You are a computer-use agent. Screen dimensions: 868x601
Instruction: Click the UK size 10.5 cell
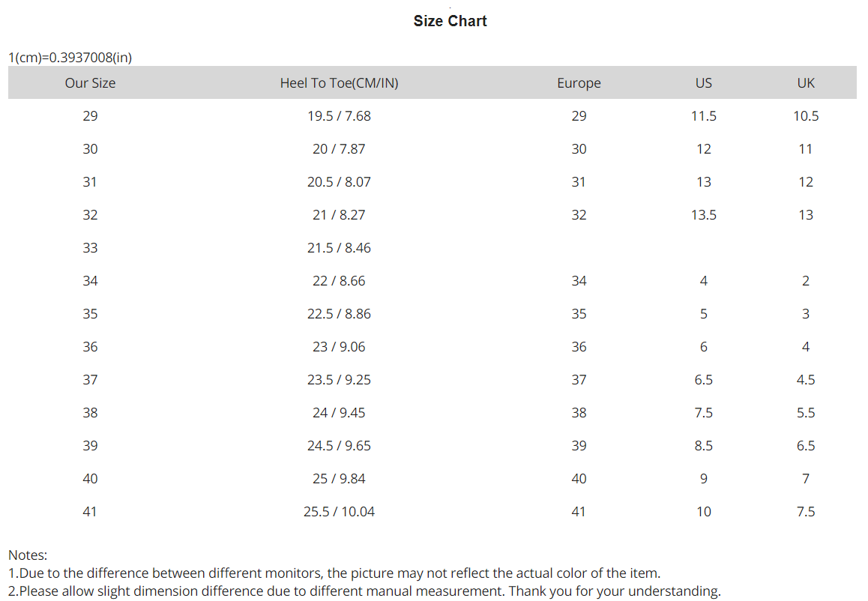(806, 116)
